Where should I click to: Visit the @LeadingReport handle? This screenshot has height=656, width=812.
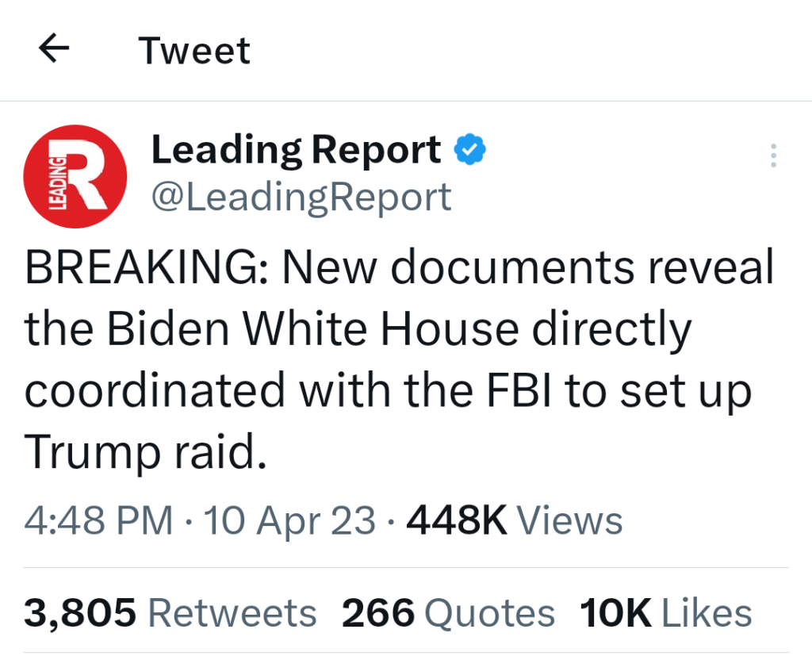point(301,197)
